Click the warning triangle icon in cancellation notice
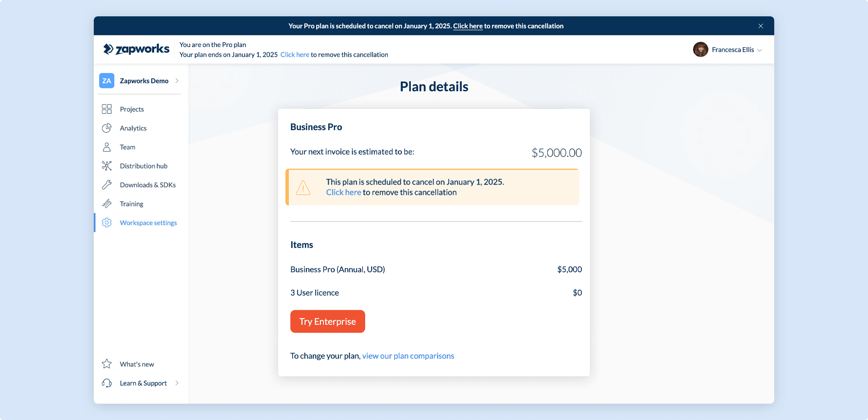The height and width of the screenshot is (420, 868). tap(303, 187)
